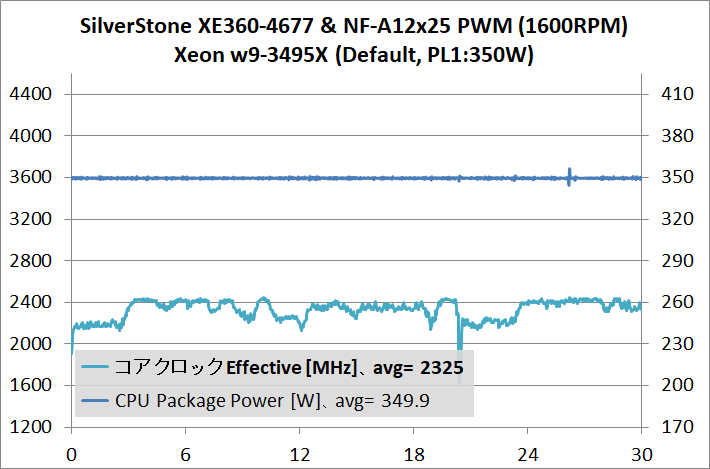Click the left axis label 3200

pyautogui.click(x=31, y=219)
